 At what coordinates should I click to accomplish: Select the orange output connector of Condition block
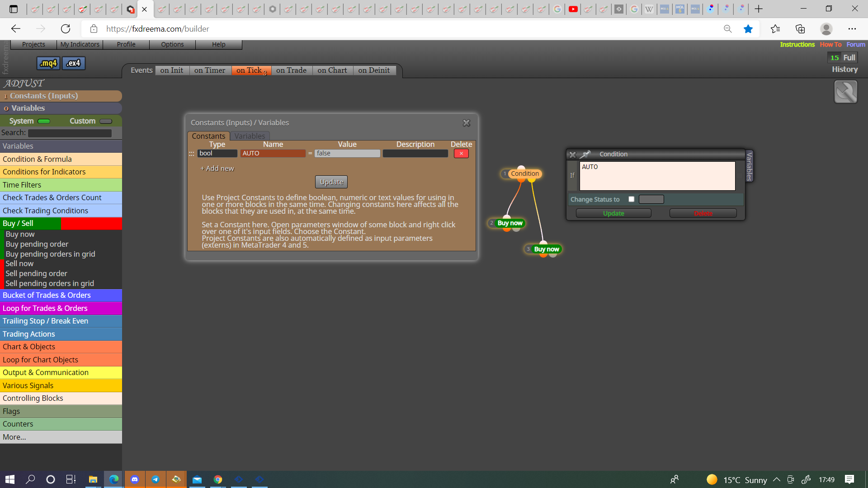[x=521, y=180]
